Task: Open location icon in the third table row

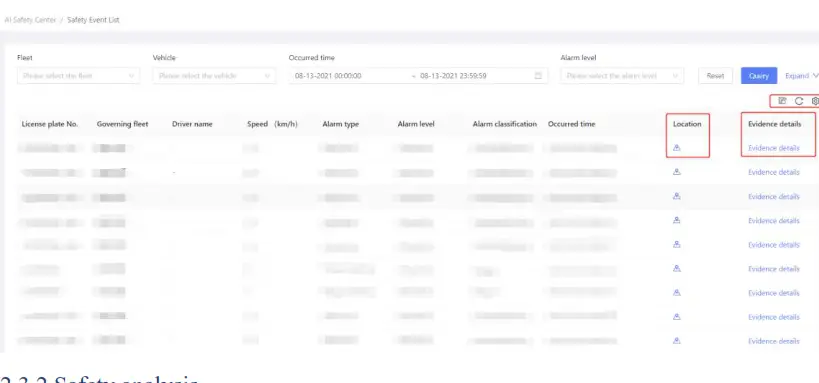Action: (x=676, y=196)
